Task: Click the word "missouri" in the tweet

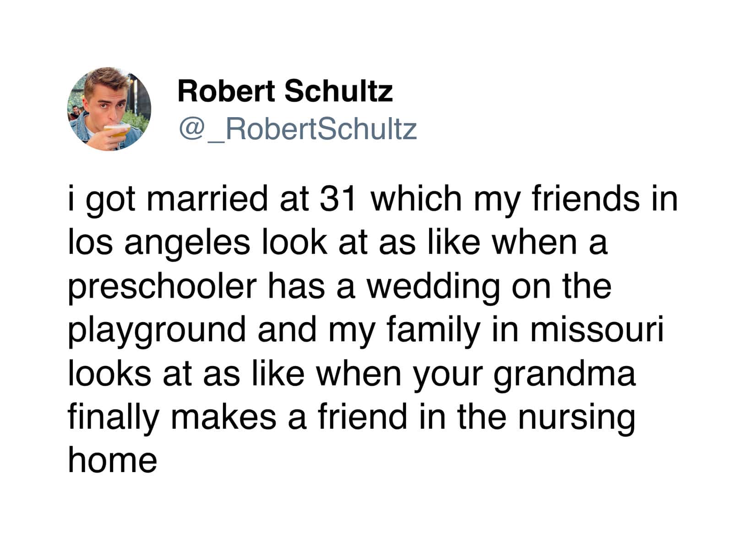Action: [x=596, y=329]
